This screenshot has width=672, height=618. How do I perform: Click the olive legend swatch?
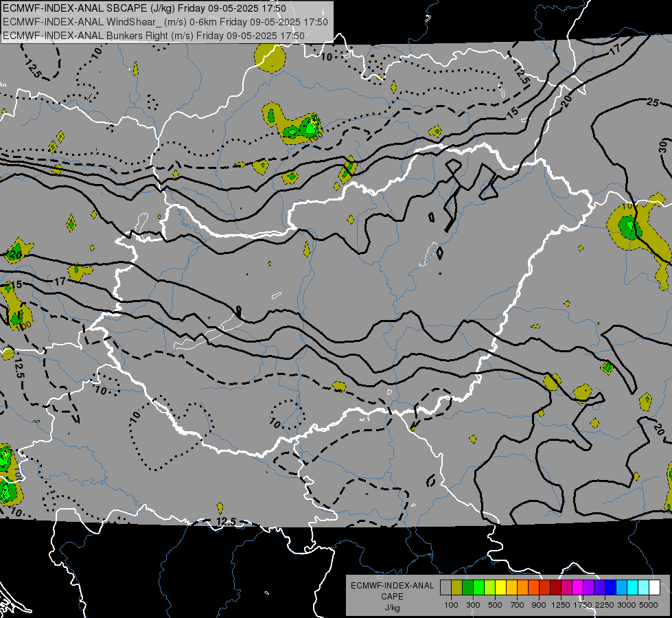pos(456,588)
